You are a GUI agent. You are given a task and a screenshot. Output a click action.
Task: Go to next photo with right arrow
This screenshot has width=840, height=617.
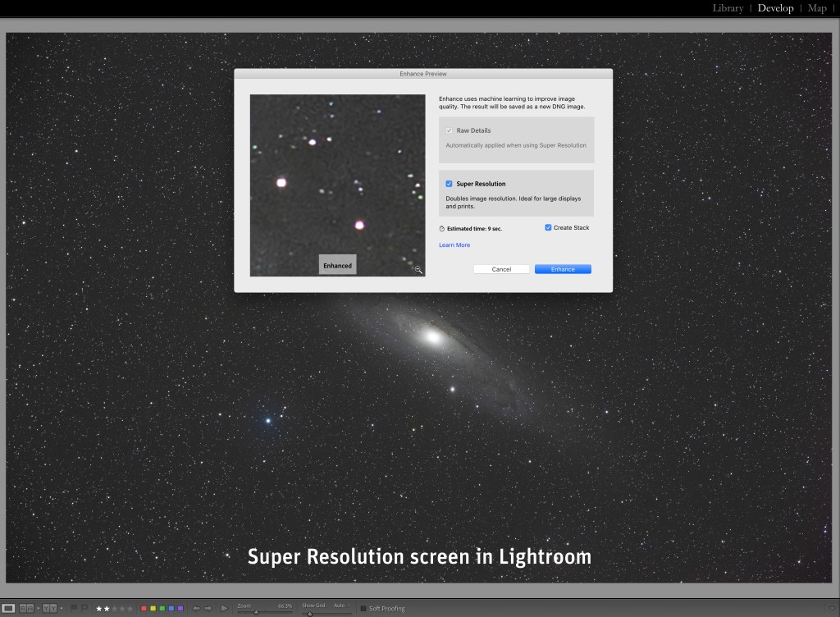pyautogui.click(x=208, y=608)
